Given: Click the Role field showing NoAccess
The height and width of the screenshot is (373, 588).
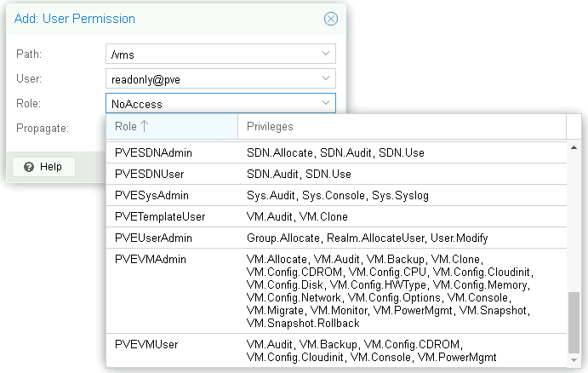Looking at the screenshot, I should [x=211, y=104].
